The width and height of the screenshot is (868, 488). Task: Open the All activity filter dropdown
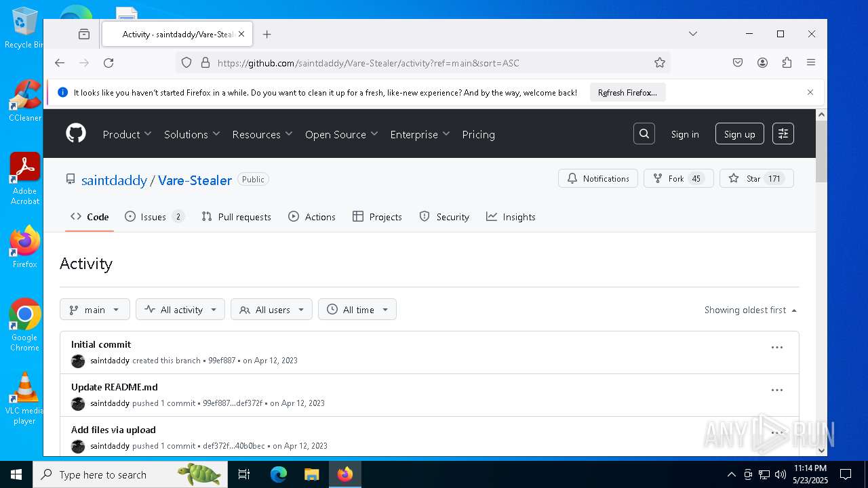point(180,309)
